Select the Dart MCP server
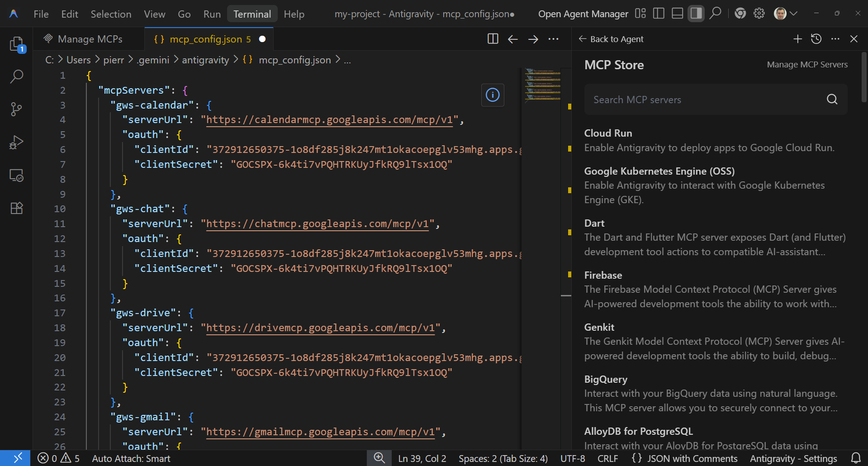Image resolution: width=868 pixels, height=466 pixels. (716, 237)
